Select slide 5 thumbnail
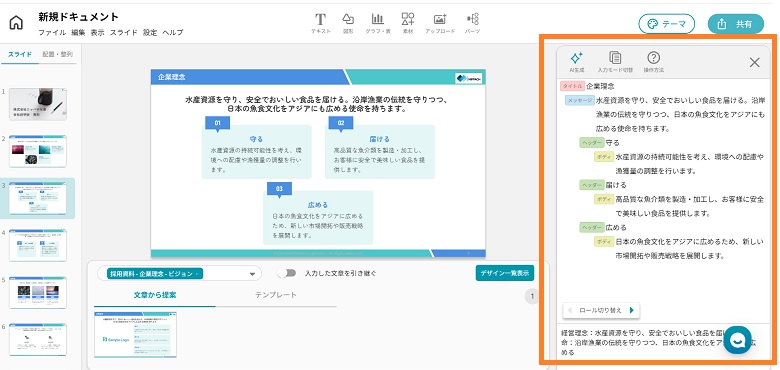Image resolution: width=780 pixels, height=370 pixels. (38, 292)
